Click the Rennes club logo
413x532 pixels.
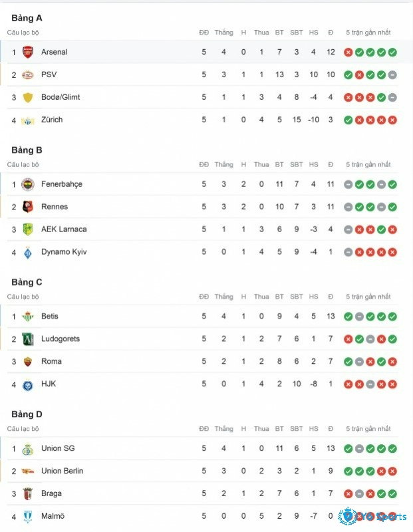pyautogui.click(x=28, y=207)
